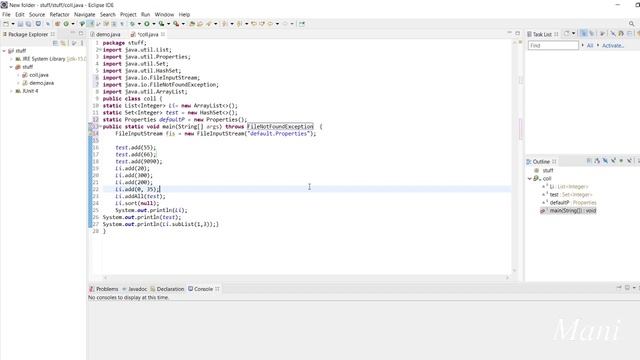Click the Save toolbar icon
The image size is (640, 360).
[x=20, y=24]
